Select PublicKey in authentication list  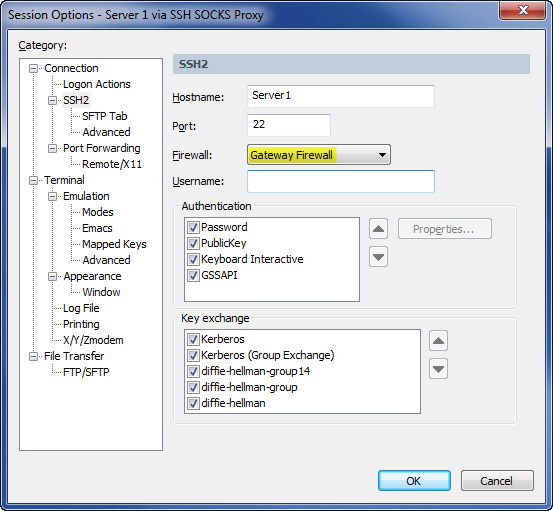(x=224, y=243)
